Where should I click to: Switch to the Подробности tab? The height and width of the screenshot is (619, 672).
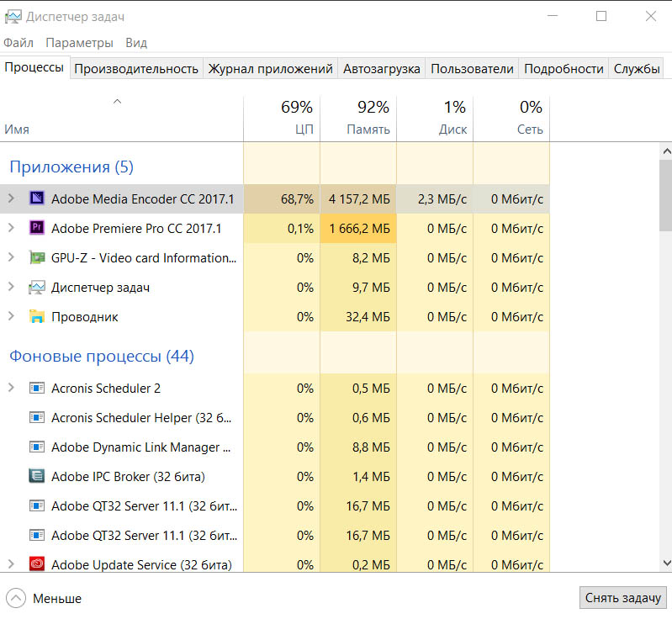[x=564, y=69]
